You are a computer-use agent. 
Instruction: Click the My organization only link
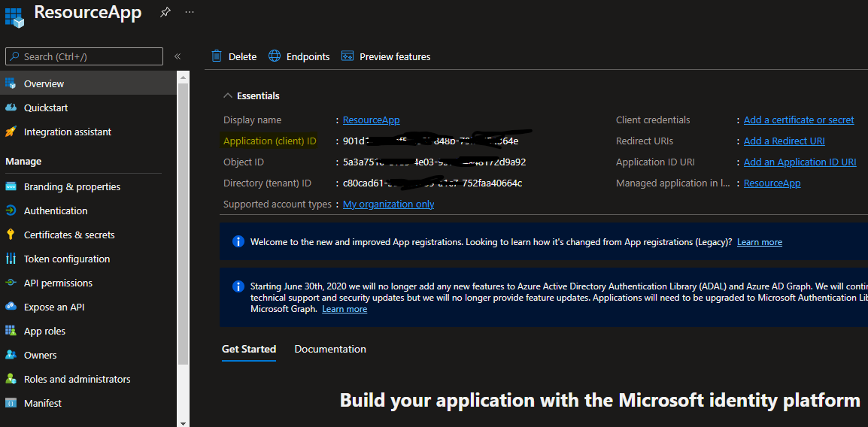click(x=388, y=204)
